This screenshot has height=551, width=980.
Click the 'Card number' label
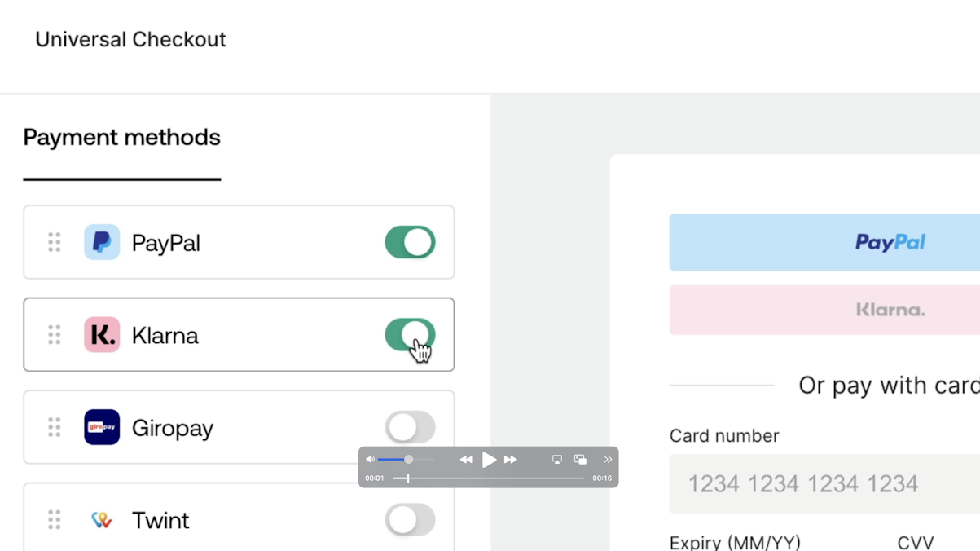tap(724, 436)
